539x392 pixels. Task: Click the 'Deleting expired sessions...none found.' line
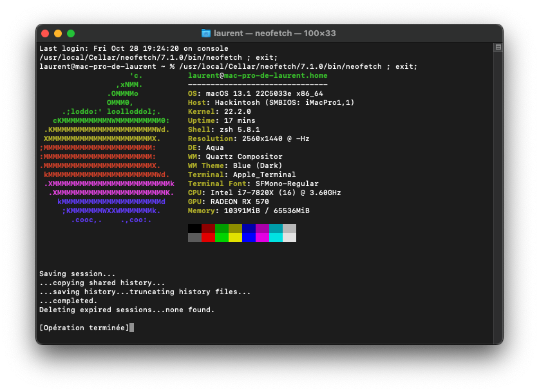click(127, 310)
